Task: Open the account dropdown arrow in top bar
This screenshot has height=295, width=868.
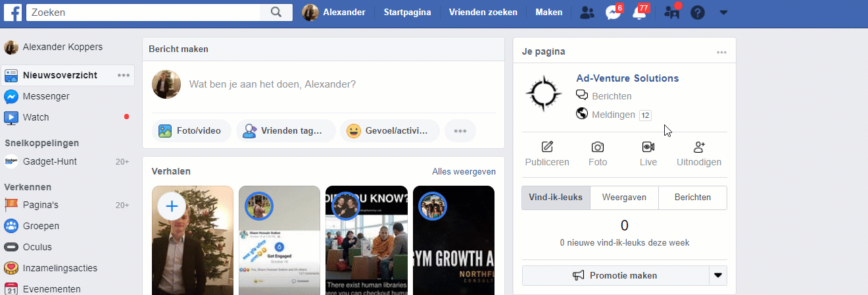Action: (x=723, y=13)
